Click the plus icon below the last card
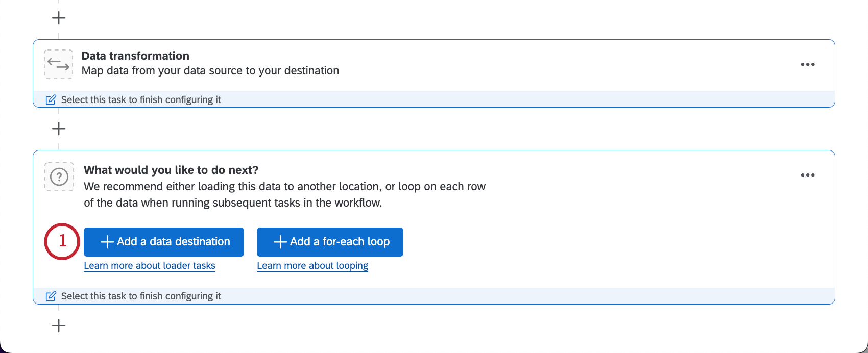This screenshot has width=868, height=353. (x=59, y=325)
